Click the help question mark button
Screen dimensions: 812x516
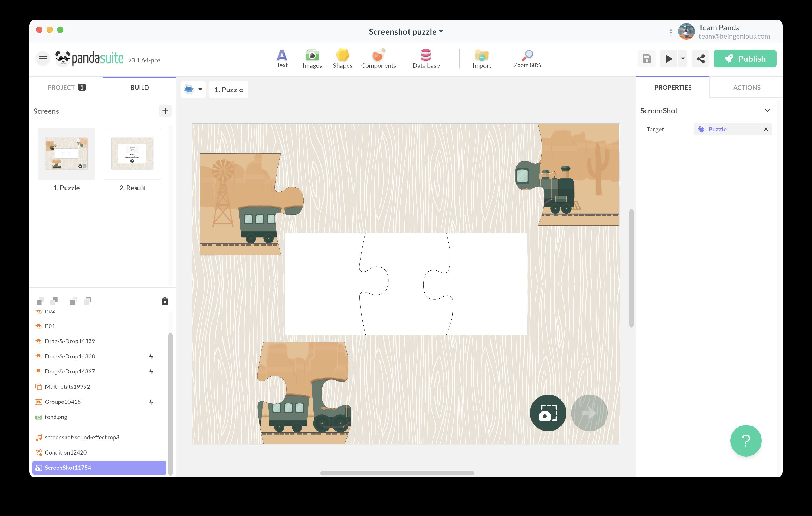coord(746,441)
